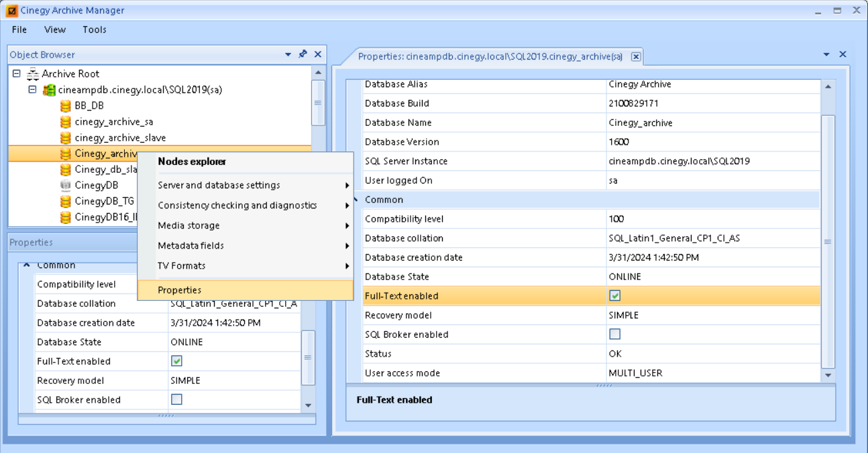Open the Media storage submenu

pyautogui.click(x=246, y=226)
